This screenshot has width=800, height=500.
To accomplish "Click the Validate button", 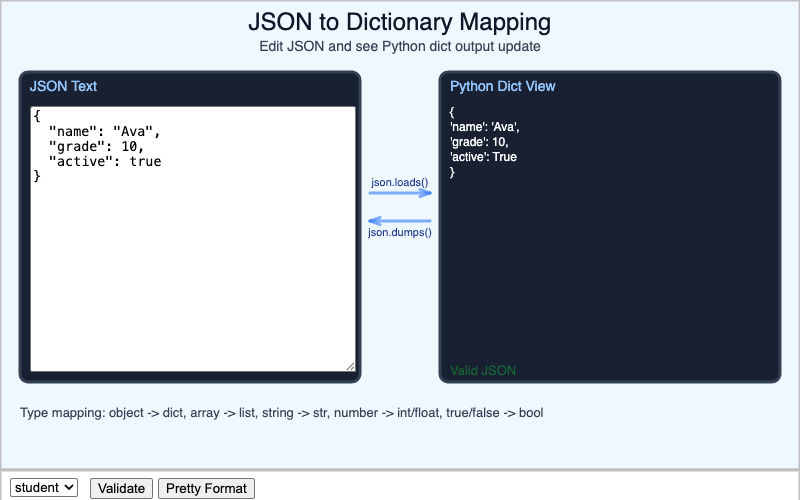I will (121, 488).
